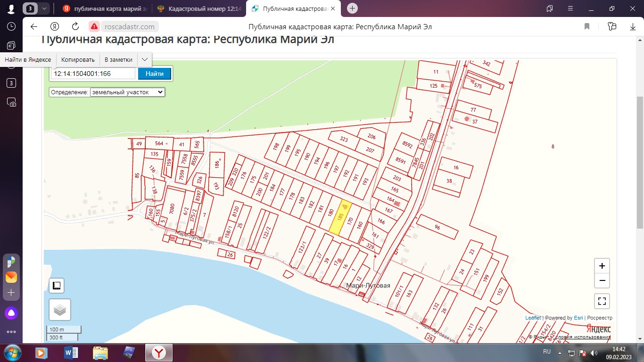Bookmark this page
Screen dimensions: 644x362
[587, 27]
